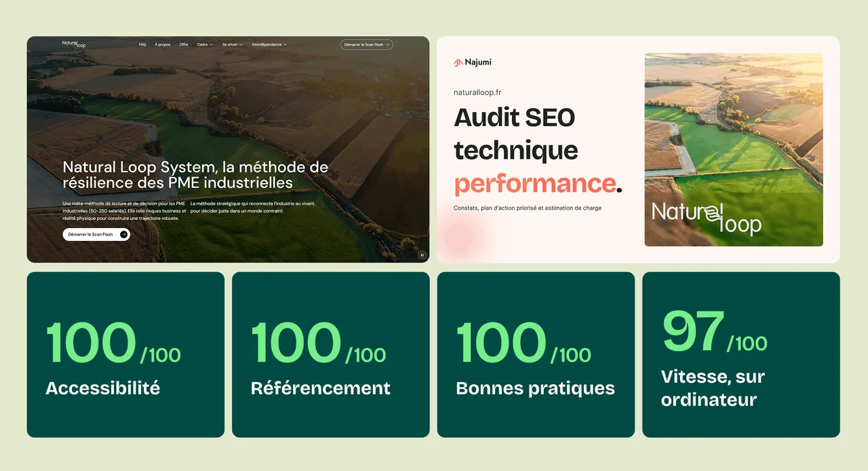The image size is (868, 471).
Task: Click the hero heading Natural Loop System
Action: coord(195,174)
